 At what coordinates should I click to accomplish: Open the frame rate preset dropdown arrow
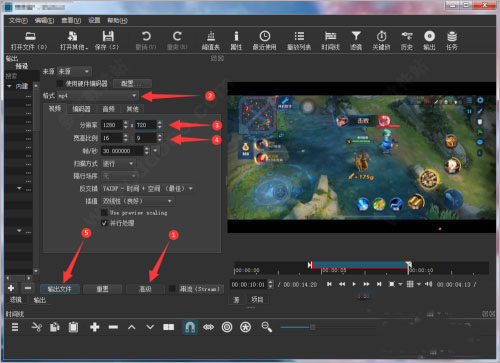click(155, 151)
